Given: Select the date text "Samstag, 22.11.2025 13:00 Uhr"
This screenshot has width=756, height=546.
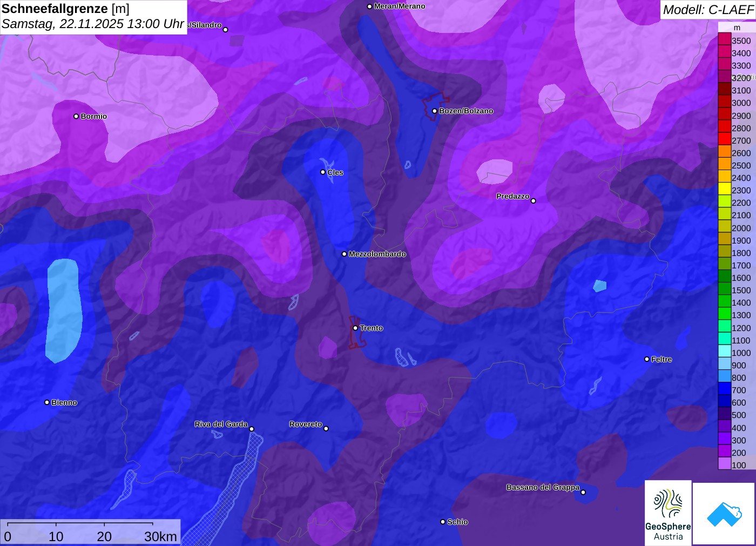Looking at the screenshot, I should [x=93, y=24].
